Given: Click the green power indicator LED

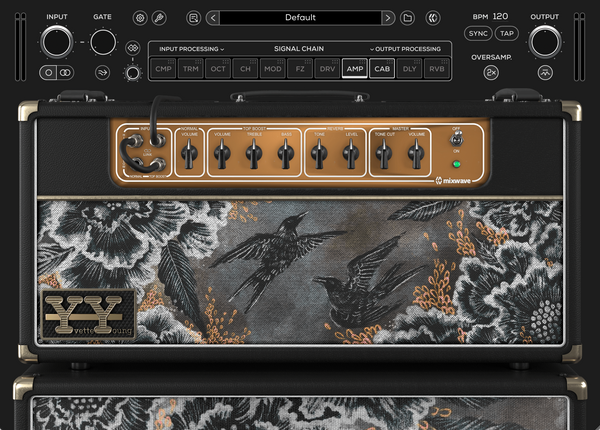Looking at the screenshot, I should click(x=456, y=165).
